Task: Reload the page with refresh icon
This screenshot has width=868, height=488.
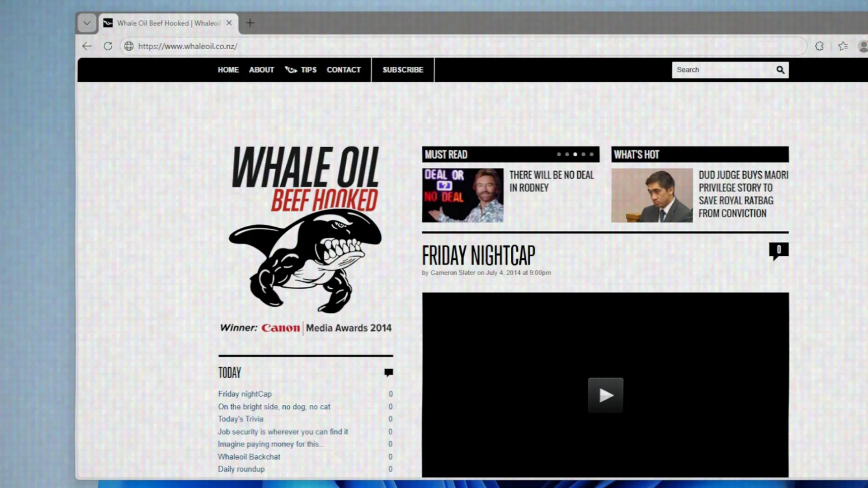Action: [108, 46]
